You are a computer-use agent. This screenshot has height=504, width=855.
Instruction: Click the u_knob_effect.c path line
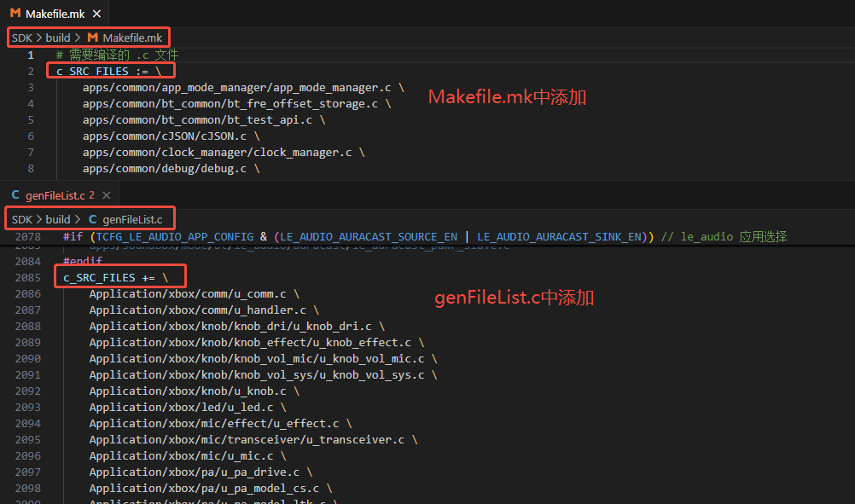pos(256,343)
